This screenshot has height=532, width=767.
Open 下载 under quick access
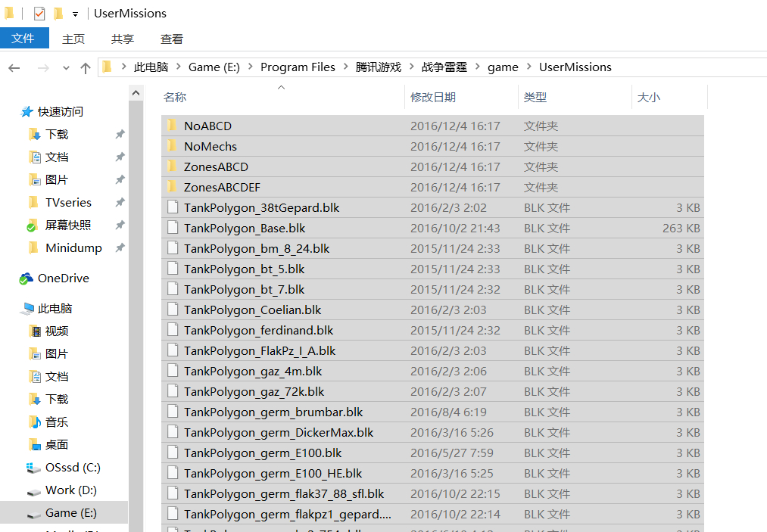49,134
